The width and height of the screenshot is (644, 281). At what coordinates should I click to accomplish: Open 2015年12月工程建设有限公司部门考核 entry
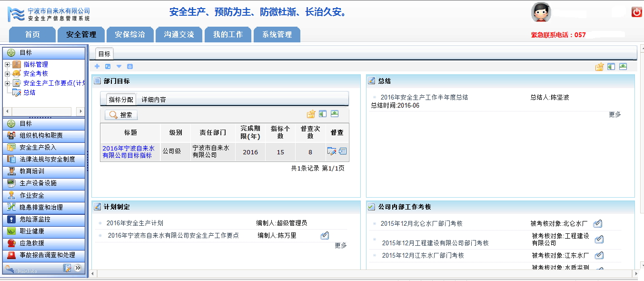435,243
